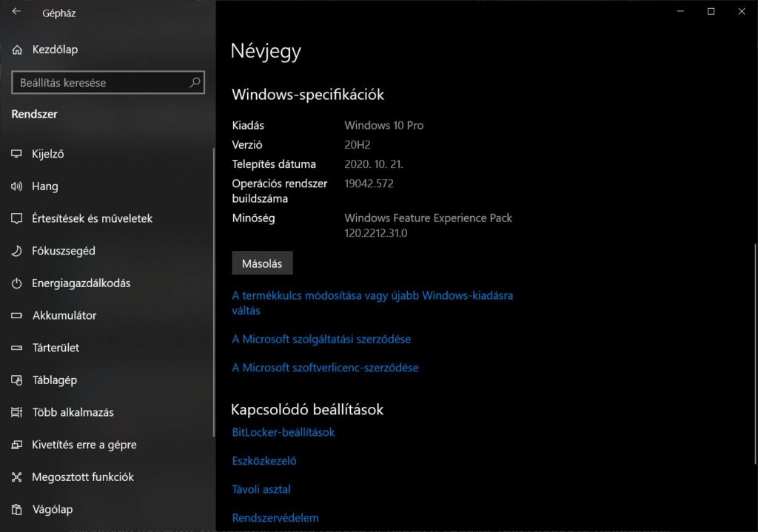
Task: Maximize the Gépház window
Action: (711, 11)
